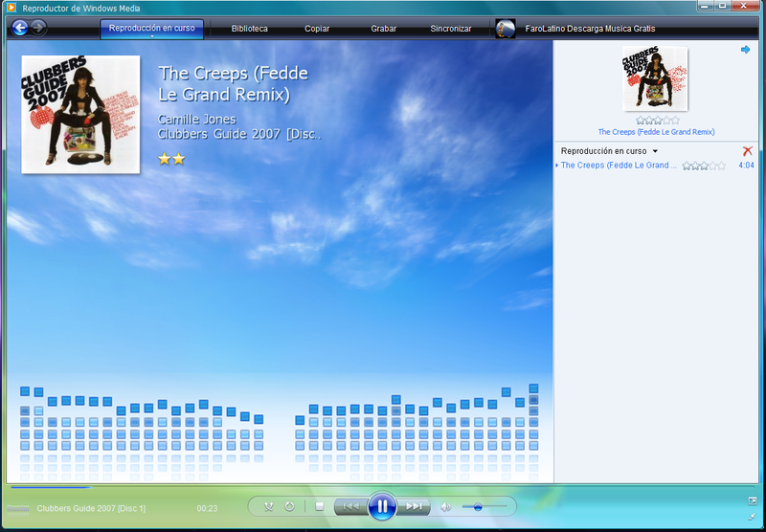The height and width of the screenshot is (532, 766).
Task: Minimize the Windows Media Player window
Action: pyautogui.click(x=706, y=6)
